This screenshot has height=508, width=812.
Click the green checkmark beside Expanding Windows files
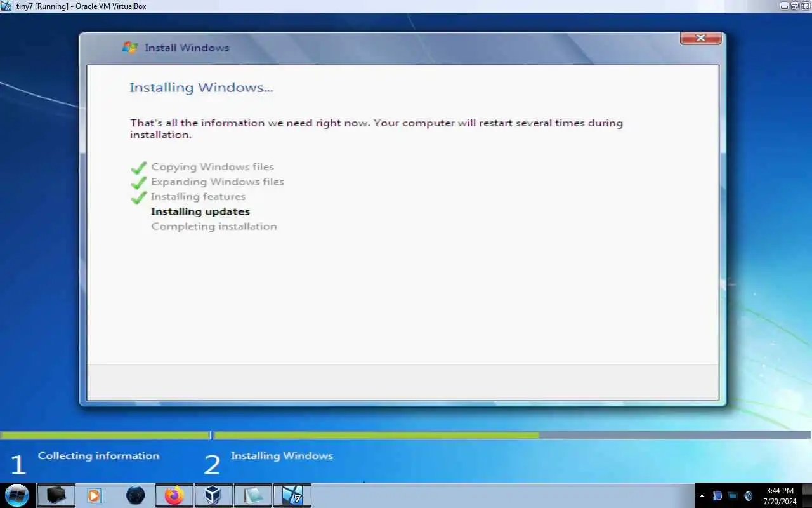coord(139,183)
